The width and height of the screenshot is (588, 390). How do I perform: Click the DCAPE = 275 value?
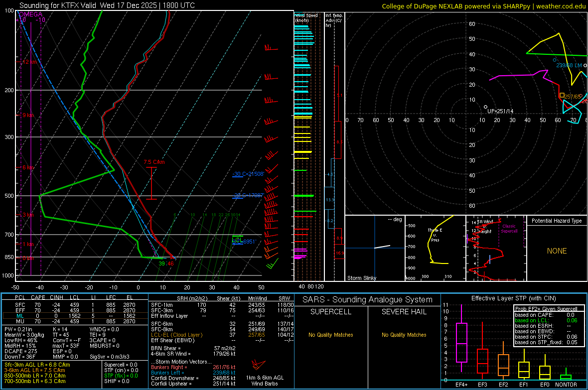(20, 351)
